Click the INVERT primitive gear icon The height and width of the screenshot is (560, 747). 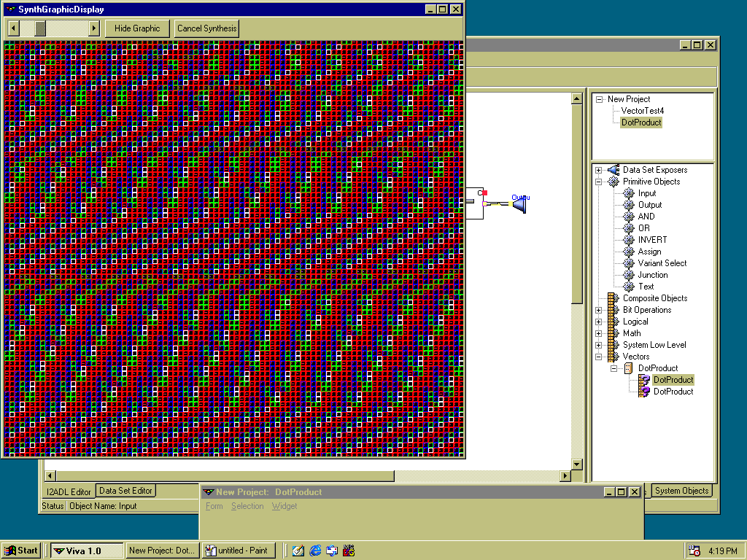(629, 240)
